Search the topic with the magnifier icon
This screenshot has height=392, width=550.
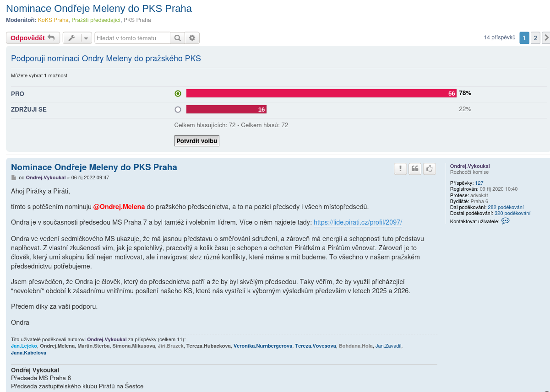click(x=177, y=38)
